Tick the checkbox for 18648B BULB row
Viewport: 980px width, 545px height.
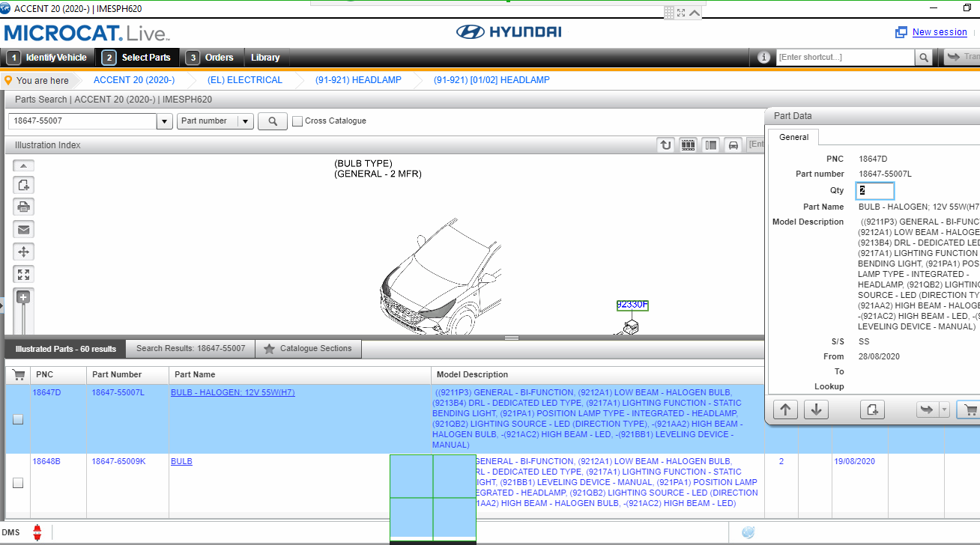[x=18, y=483]
